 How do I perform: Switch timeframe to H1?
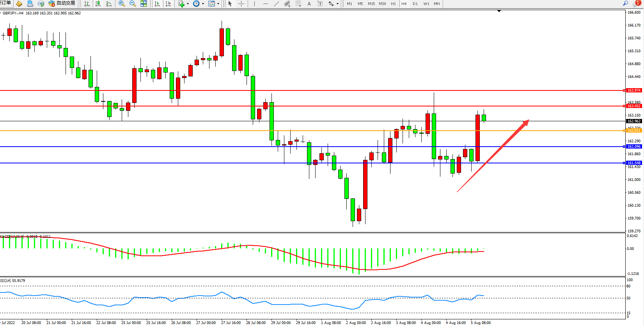(393, 4)
